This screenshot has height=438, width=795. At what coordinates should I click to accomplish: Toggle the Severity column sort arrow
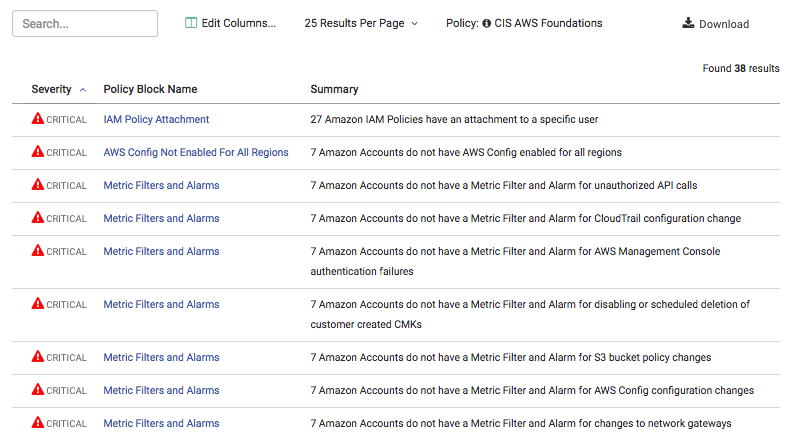82,90
